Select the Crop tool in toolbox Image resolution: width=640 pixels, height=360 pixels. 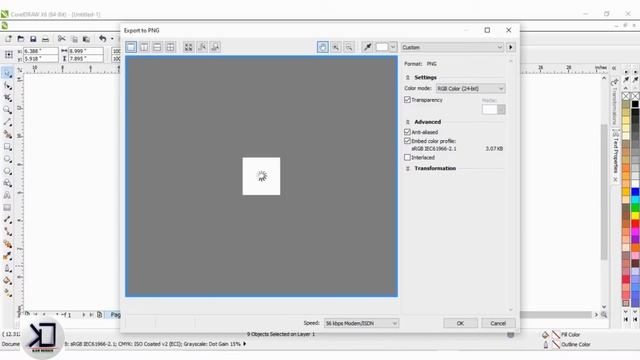(x=7, y=98)
